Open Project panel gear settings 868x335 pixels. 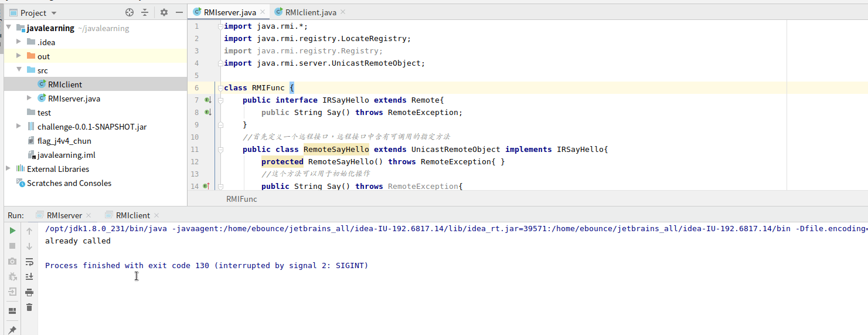(x=164, y=12)
